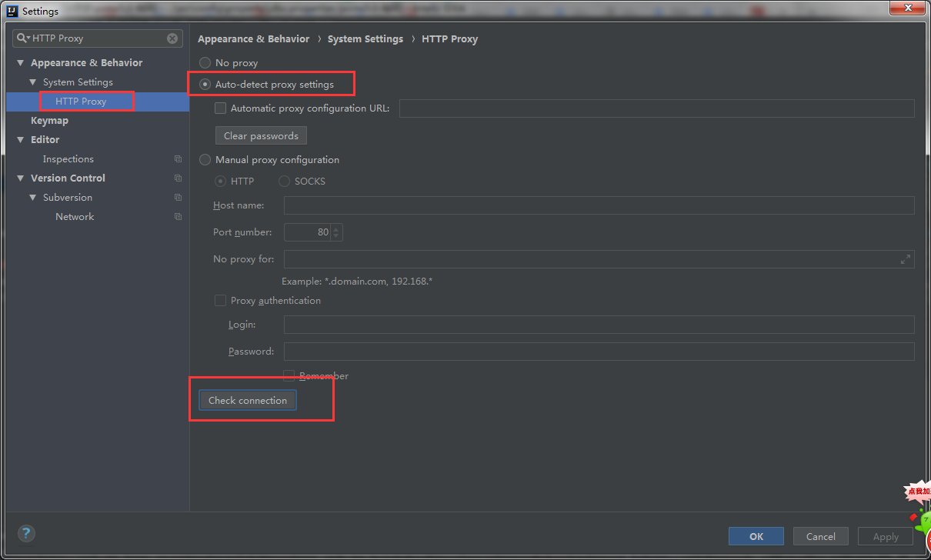The height and width of the screenshot is (560, 931).
Task: Choose the SOCKS proxy type radio
Action: point(284,182)
